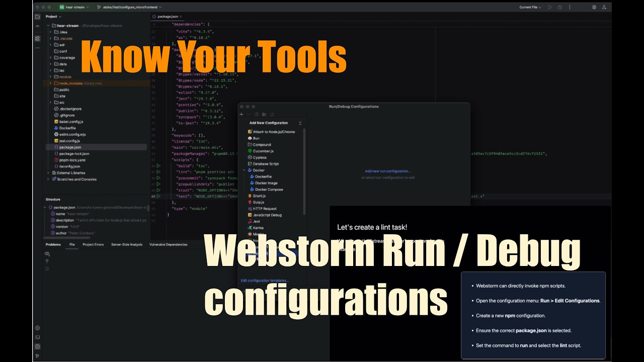Screen dimensions: 644x362
Task: Expand External Libraries
Action: click(48, 172)
